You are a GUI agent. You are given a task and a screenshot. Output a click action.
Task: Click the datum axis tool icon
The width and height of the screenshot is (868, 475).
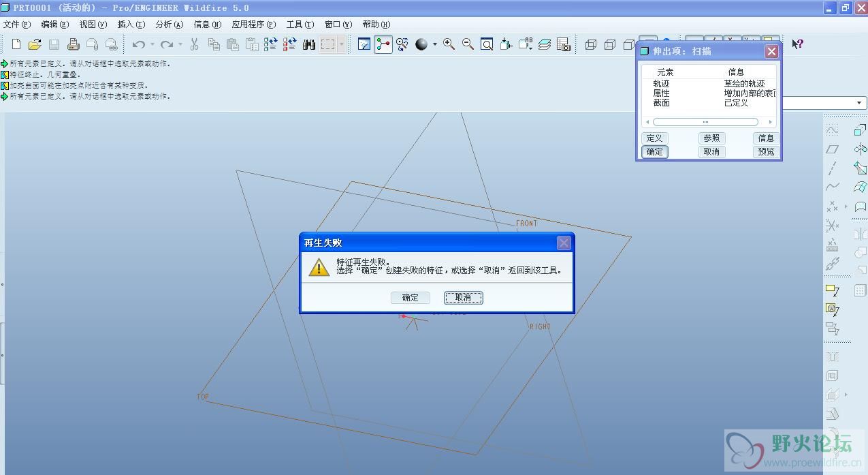tap(832, 168)
